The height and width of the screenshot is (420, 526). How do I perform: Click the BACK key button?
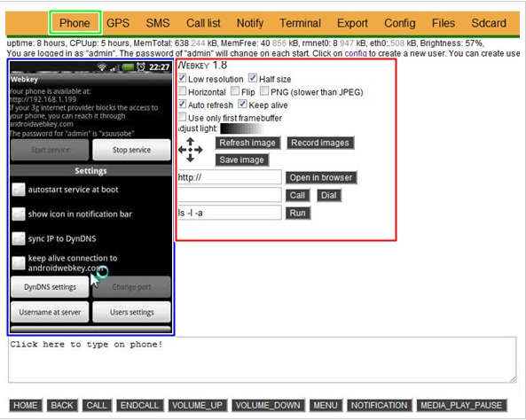pos(62,405)
